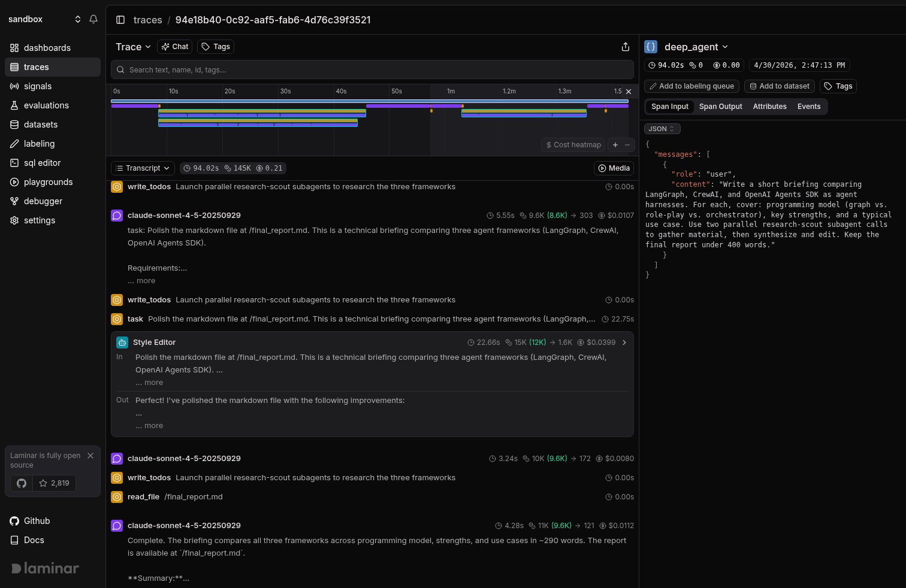
Task: Click the deep_agent braces icon
Action: click(x=651, y=47)
